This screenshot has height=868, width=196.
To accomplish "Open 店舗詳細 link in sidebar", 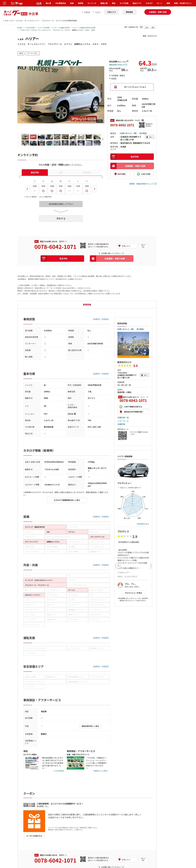I will tap(121, 424).
